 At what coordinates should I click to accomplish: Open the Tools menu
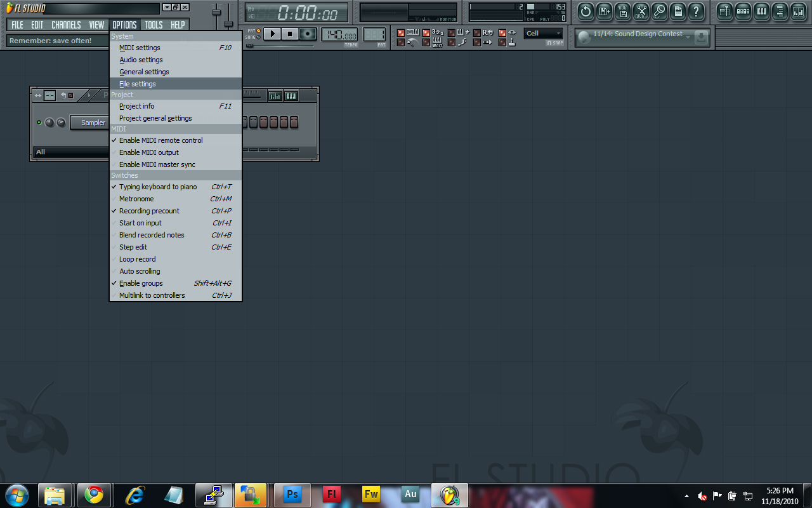[x=154, y=25]
